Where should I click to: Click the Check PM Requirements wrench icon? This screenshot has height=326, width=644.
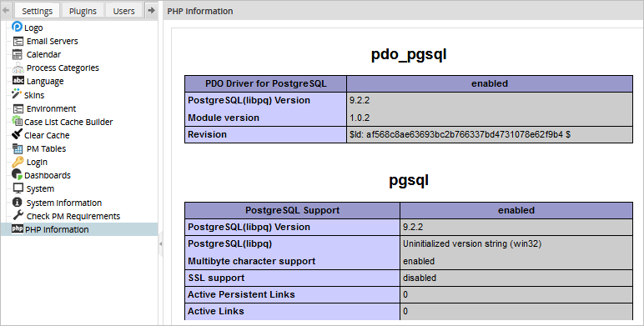[x=18, y=215]
